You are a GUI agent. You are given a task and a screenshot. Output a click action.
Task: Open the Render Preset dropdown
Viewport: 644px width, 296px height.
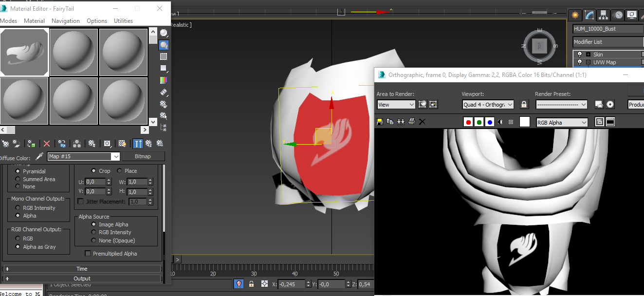pyautogui.click(x=562, y=104)
